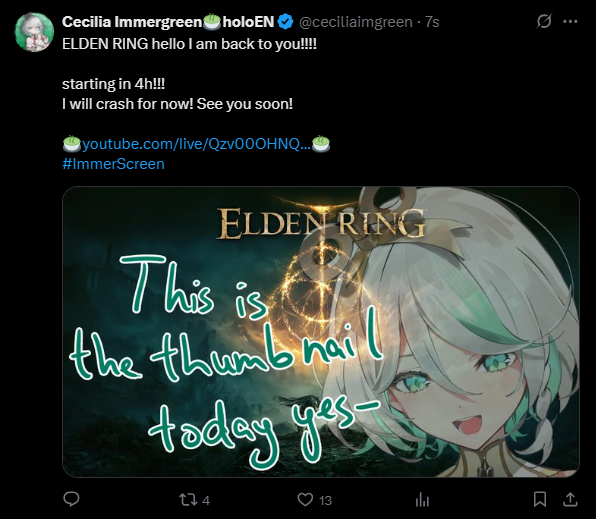
Task: Open Cecilia Immergreen's profile avatar
Action: [x=34, y=32]
